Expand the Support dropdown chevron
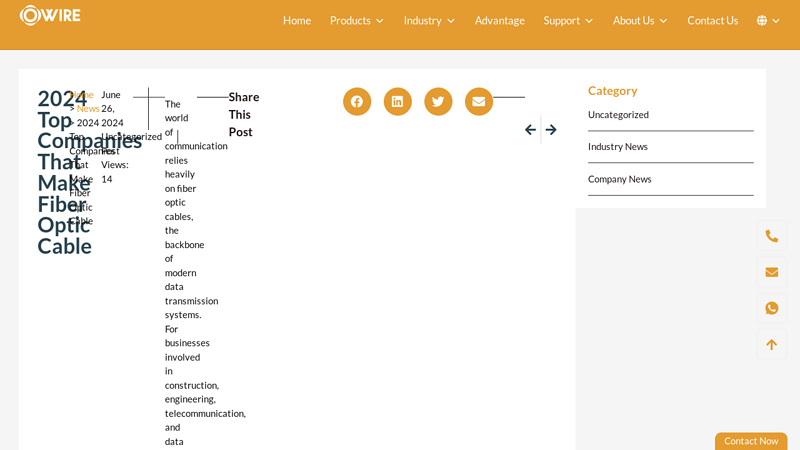Viewport: 800px width, 450px height. click(589, 21)
